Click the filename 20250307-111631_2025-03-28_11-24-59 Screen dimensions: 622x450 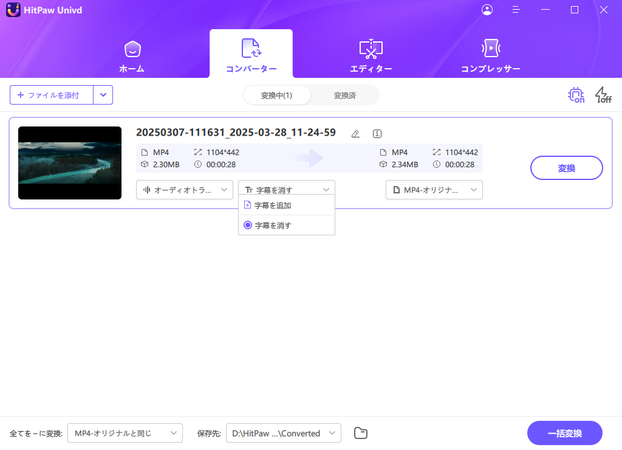point(236,133)
